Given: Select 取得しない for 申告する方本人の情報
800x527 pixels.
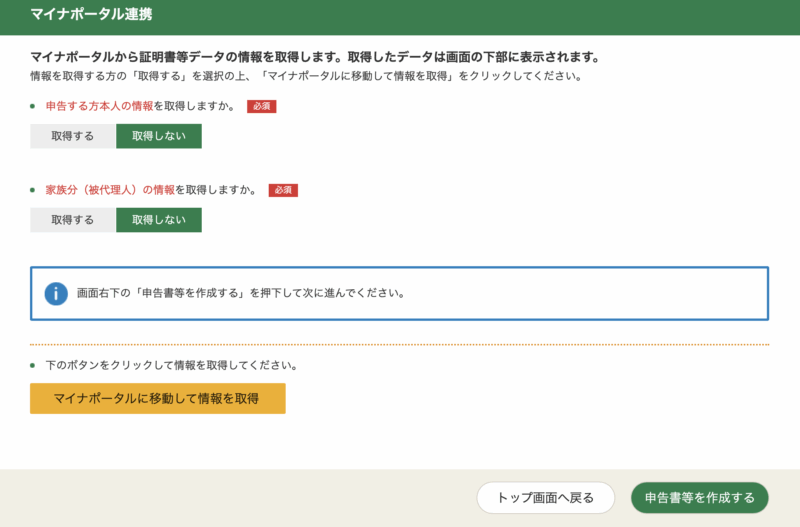Looking at the screenshot, I should [159, 136].
